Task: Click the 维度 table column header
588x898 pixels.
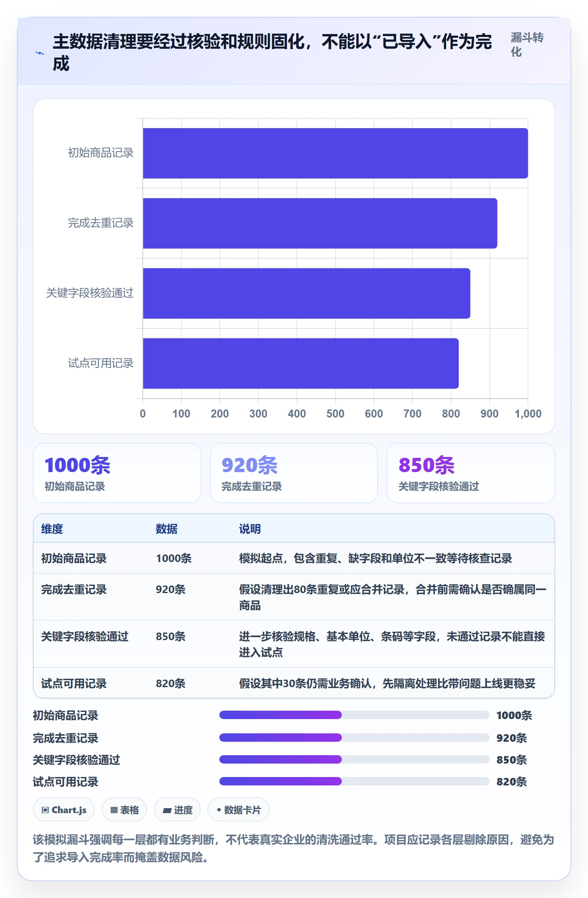Action: [52, 529]
